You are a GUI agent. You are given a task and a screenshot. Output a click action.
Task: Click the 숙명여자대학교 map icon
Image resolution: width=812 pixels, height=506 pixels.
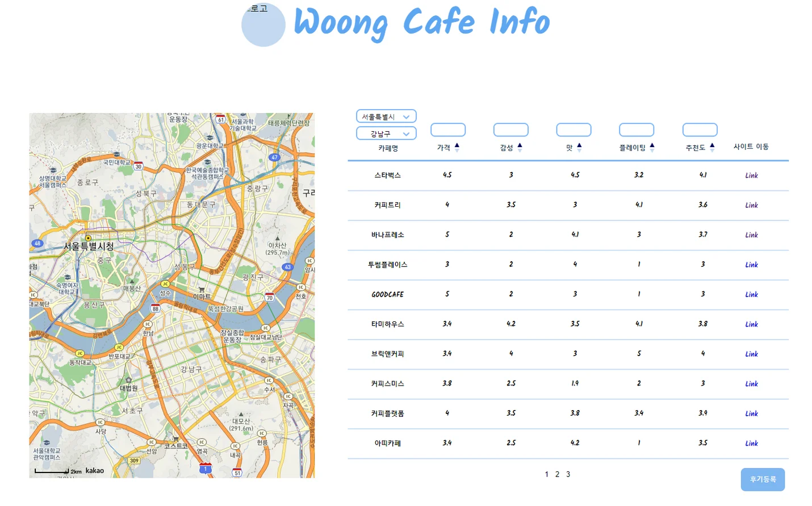tap(68, 277)
